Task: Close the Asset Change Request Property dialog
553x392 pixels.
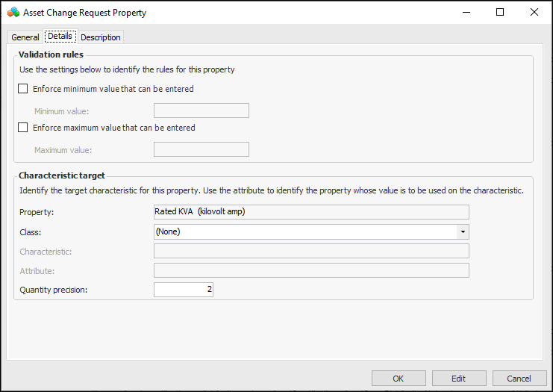Action: 534,12
